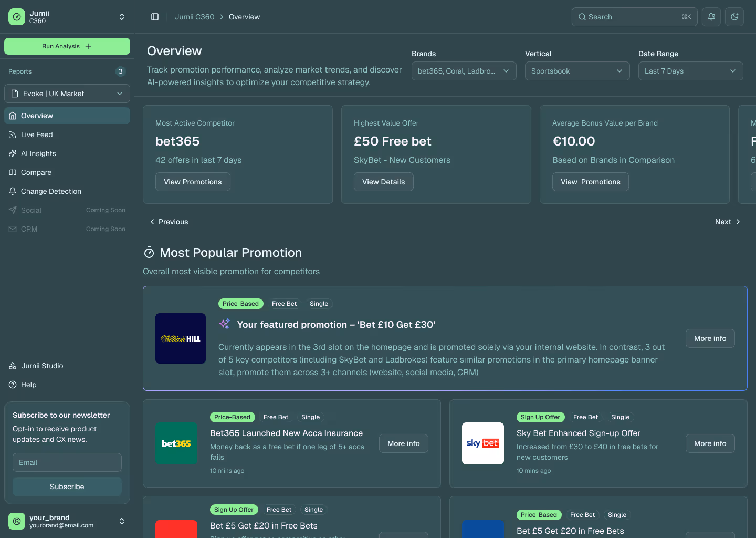
Task: Open Compare in sidebar
Action: click(x=67, y=172)
